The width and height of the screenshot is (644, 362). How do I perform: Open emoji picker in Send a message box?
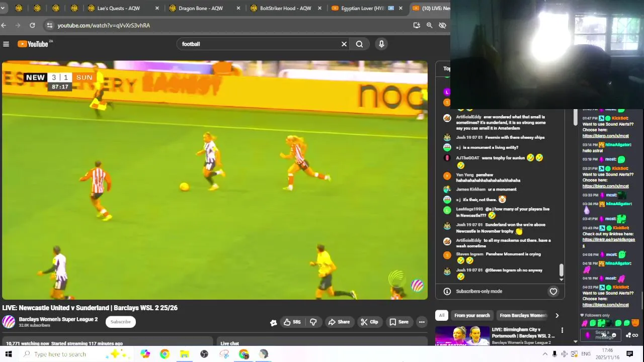(x=613, y=335)
